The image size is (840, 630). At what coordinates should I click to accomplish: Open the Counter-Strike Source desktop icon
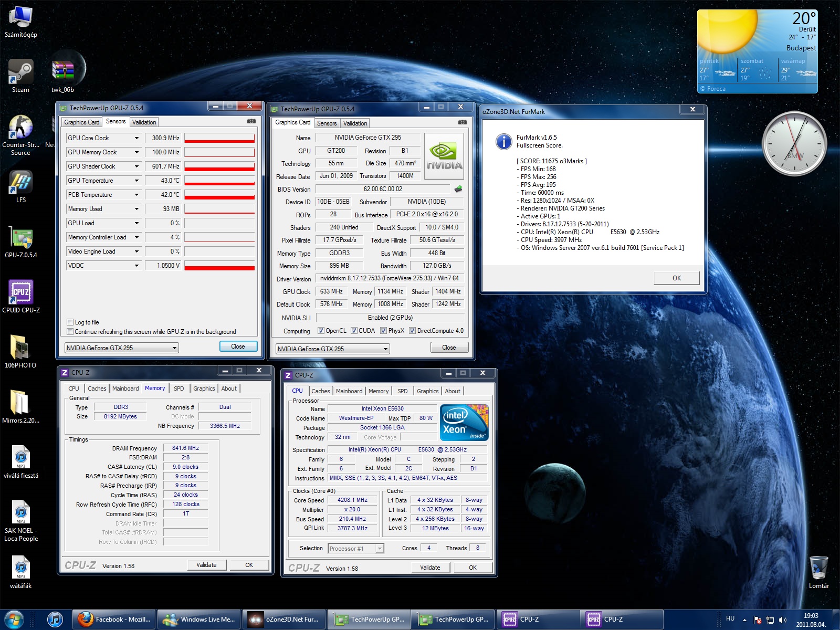coord(21,128)
